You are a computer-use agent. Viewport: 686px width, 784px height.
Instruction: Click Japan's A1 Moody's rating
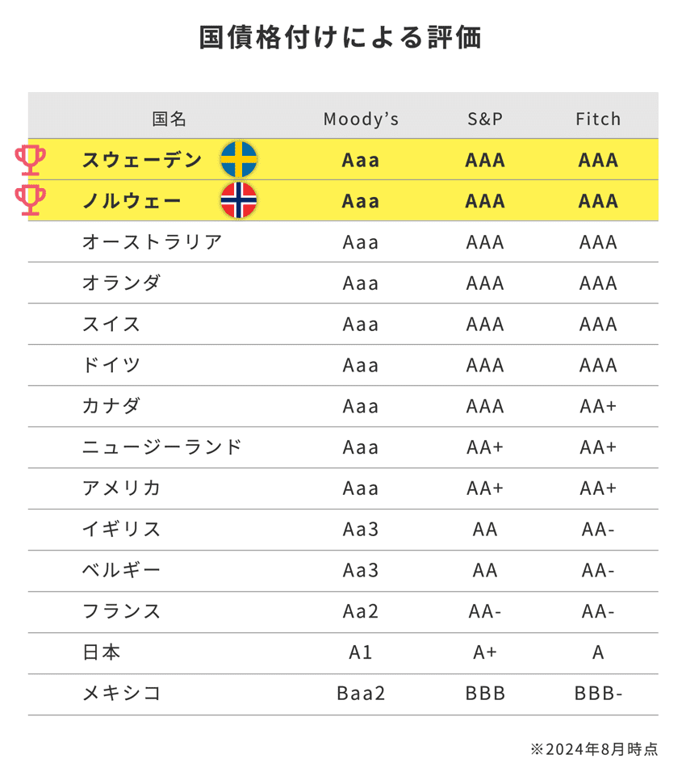point(361,652)
